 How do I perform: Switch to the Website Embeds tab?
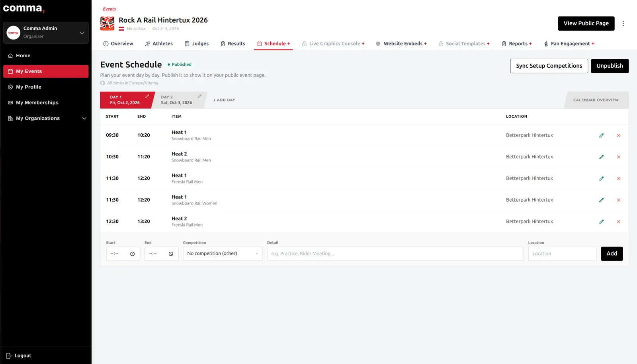401,44
